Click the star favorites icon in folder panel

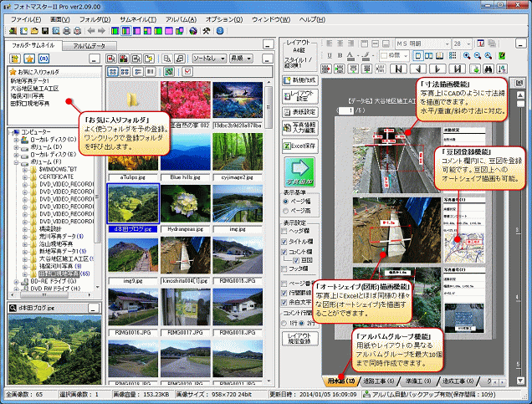29,59
